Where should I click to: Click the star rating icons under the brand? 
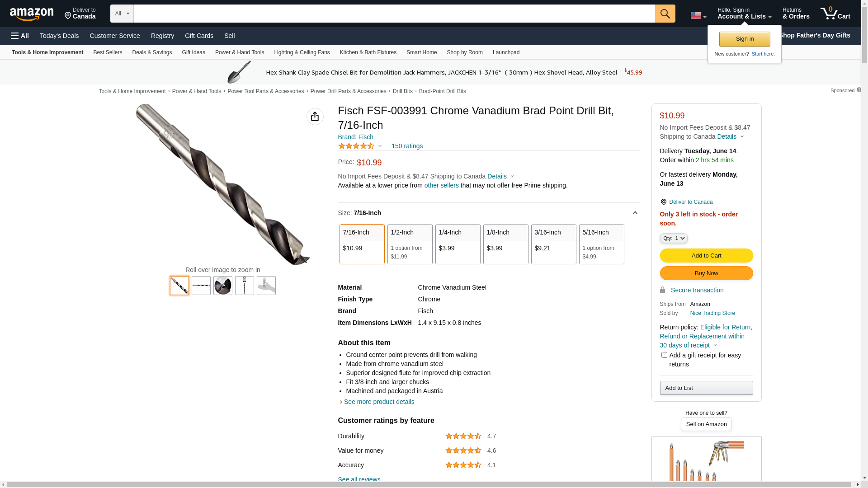click(356, 146)
